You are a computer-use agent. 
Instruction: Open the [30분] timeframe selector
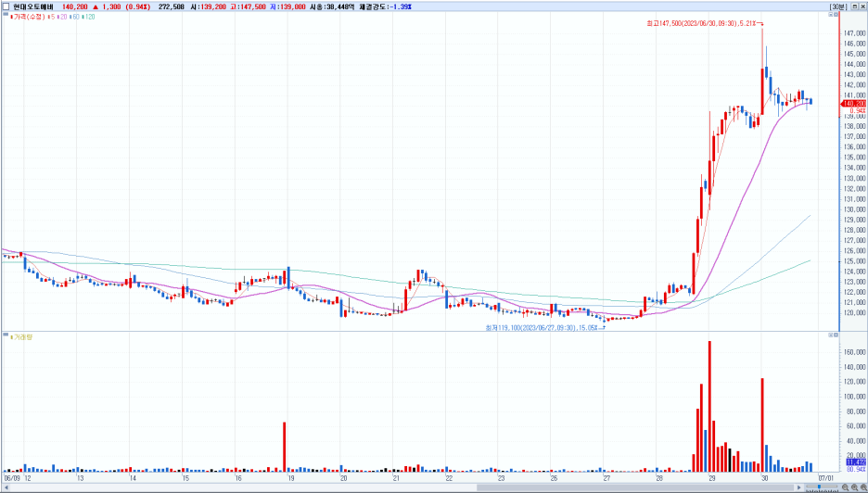coord(837,6)
